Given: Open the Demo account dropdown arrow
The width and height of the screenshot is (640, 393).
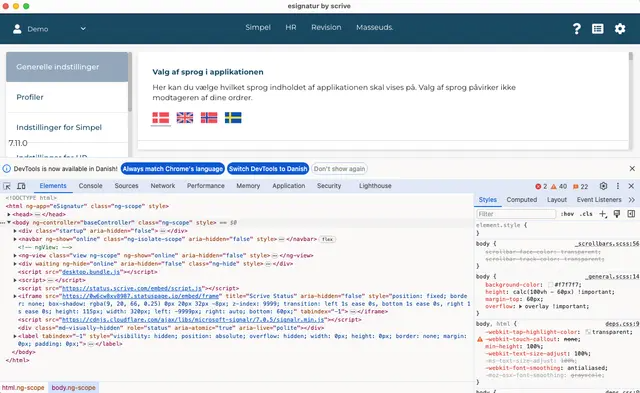Looking at the screenshot, I should (83, 29).
